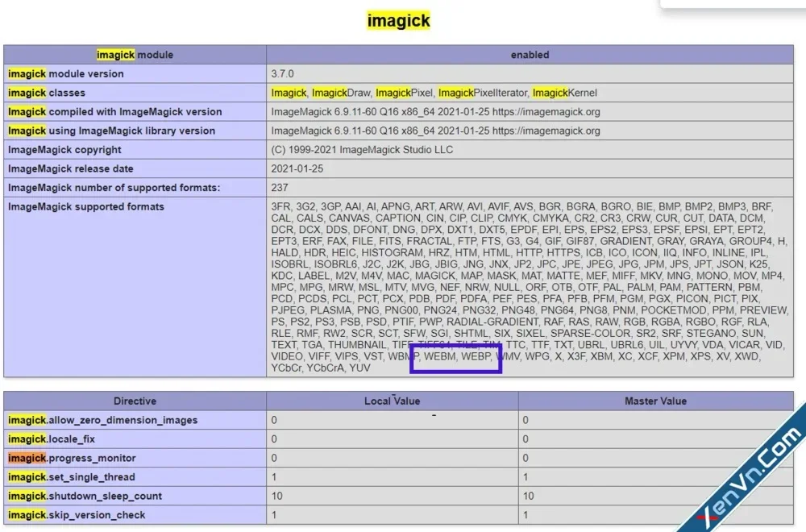Viewport: 806px width, 532px height.
Task: Select imagick.allow_zero_dimension_images directive
Action: 103,420
